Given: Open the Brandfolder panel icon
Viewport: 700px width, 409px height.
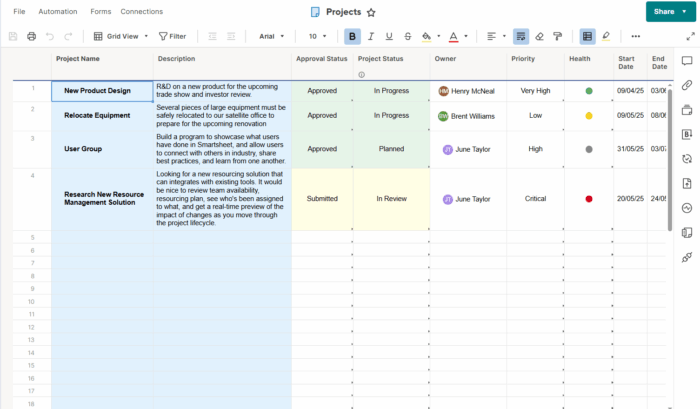Looking at the screenshot, I should pyautogui.click(x=687, y=134).
